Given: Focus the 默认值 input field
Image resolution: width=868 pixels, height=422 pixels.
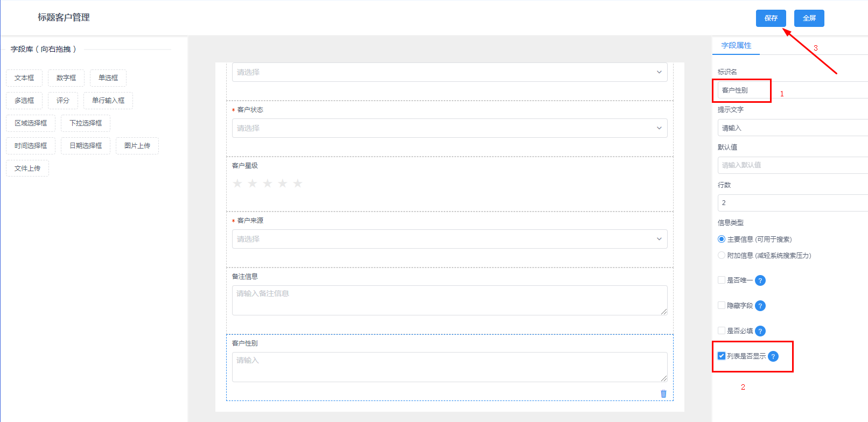Looking at the screenshot, I should [x=793, y=165].
